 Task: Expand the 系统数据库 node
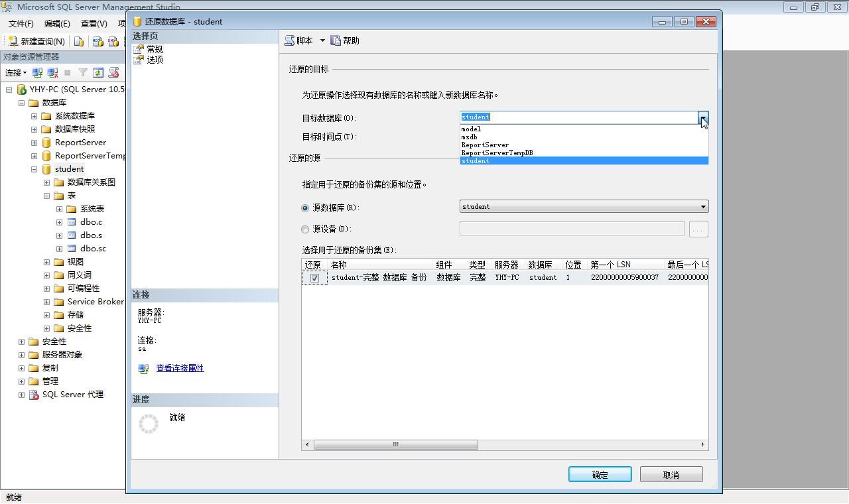[34, 116]
